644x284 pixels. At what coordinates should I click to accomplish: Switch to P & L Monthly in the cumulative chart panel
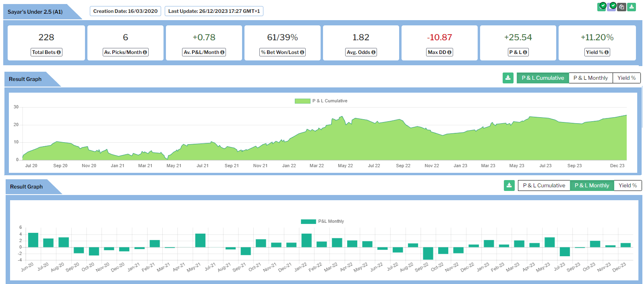(591, 78)
